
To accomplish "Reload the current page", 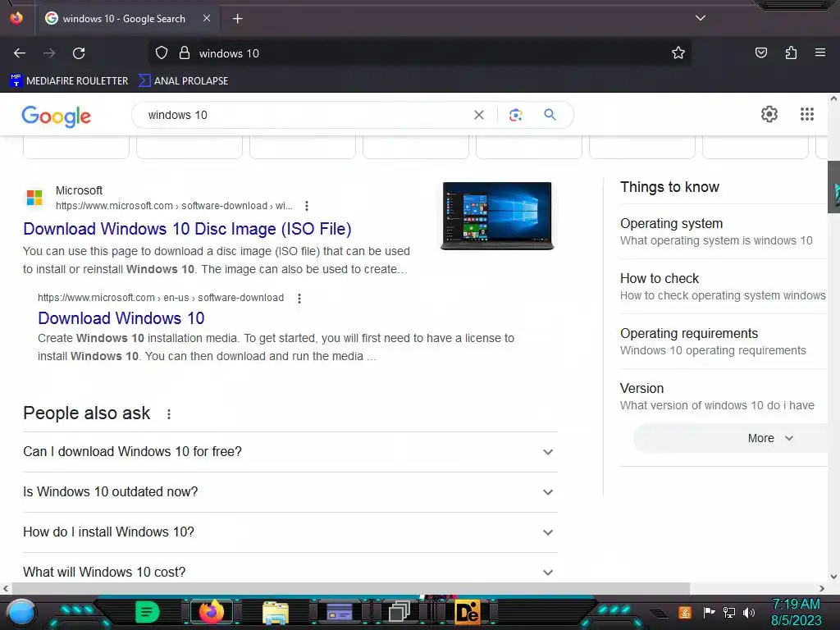I will pyautogui.click(x=79, y=53).
